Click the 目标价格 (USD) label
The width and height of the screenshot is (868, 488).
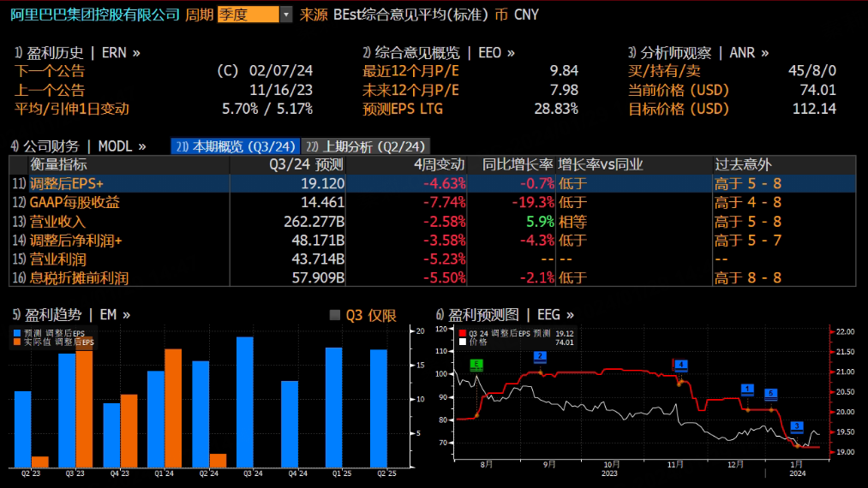pyautogui.click(x=679, y=109)
